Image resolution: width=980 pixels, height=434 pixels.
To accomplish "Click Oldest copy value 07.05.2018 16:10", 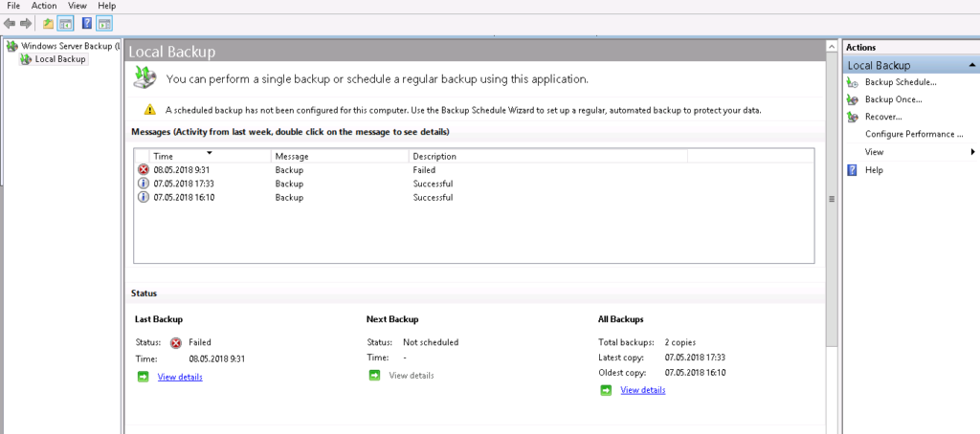I will pos(695,373).
